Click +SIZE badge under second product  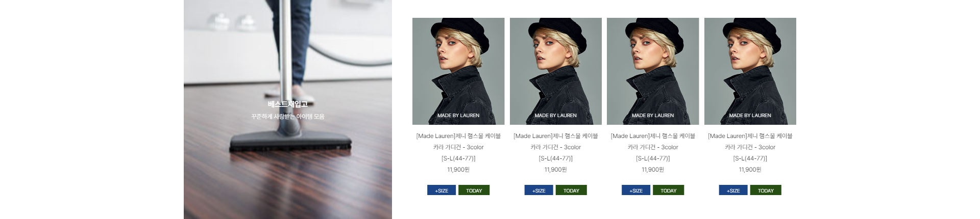tap(538, 190)
